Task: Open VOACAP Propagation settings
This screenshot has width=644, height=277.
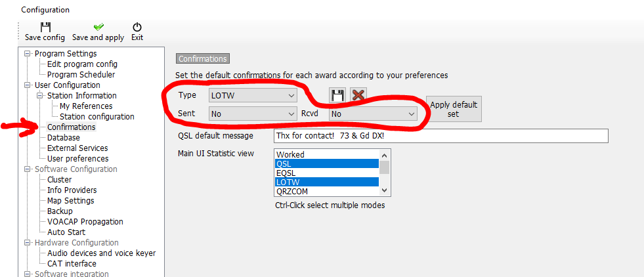Action: (85, 222)
